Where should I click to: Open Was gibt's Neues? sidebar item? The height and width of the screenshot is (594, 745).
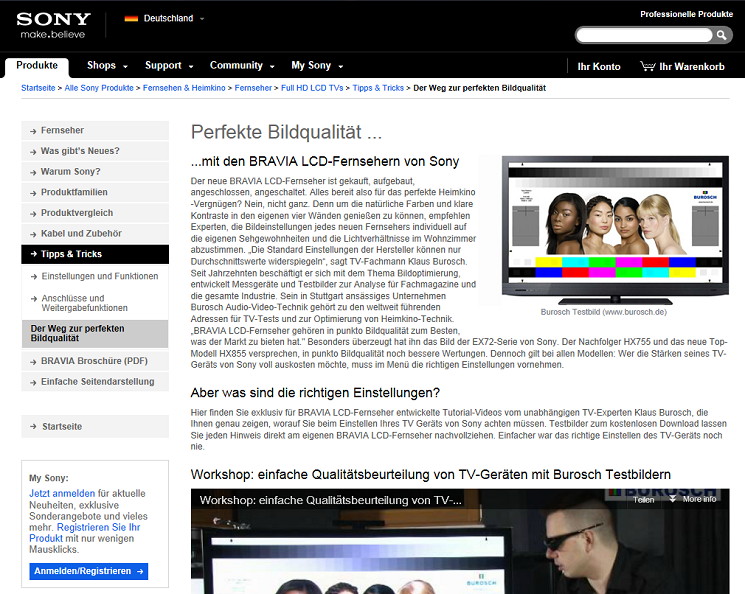click(x=95, y=151)
